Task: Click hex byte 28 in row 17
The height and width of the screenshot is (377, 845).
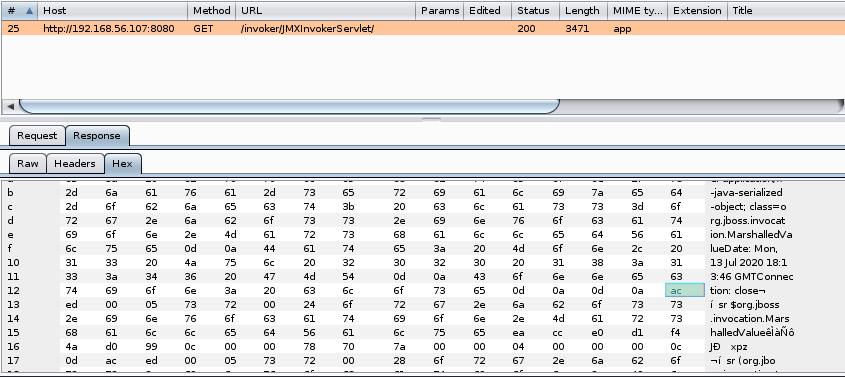Action: (x=399, y=361)
